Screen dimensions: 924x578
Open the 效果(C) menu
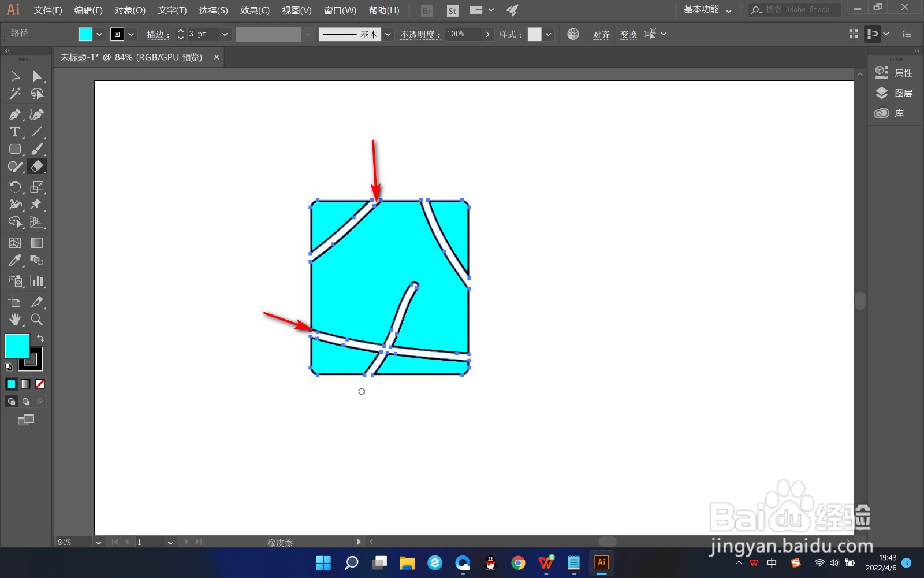pos(255,10)
